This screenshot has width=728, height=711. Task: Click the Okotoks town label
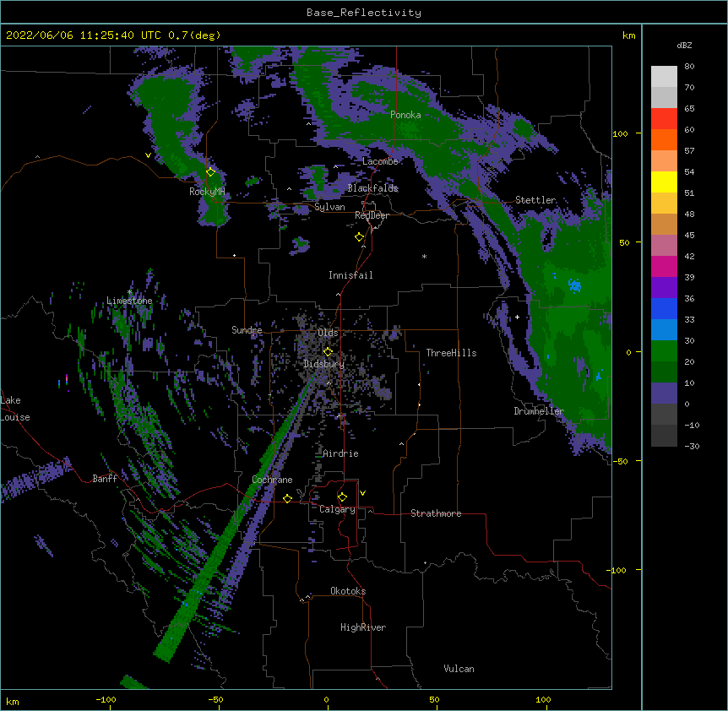[348, 591]
